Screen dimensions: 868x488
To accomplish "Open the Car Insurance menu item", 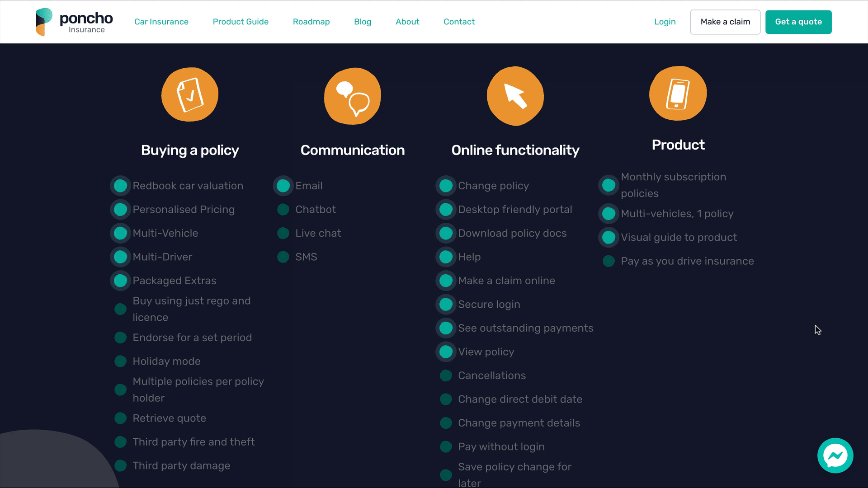I will point(161,22).
